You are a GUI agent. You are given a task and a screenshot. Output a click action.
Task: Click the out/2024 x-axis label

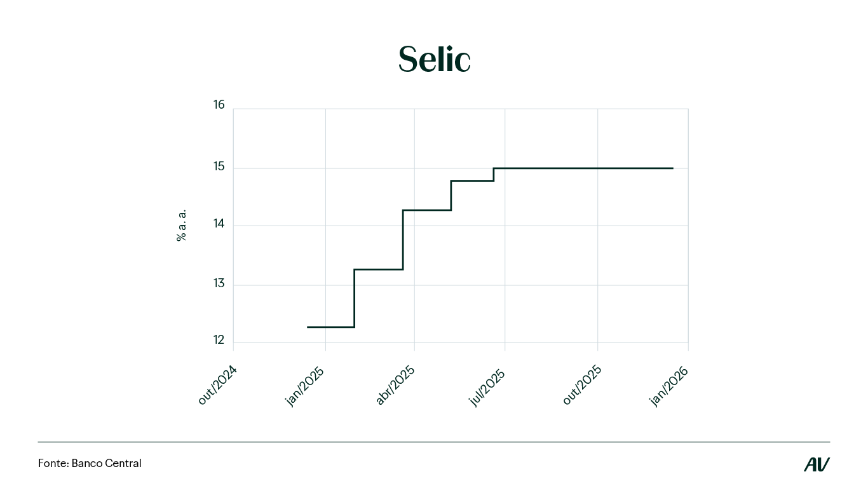tap(217, 385)
